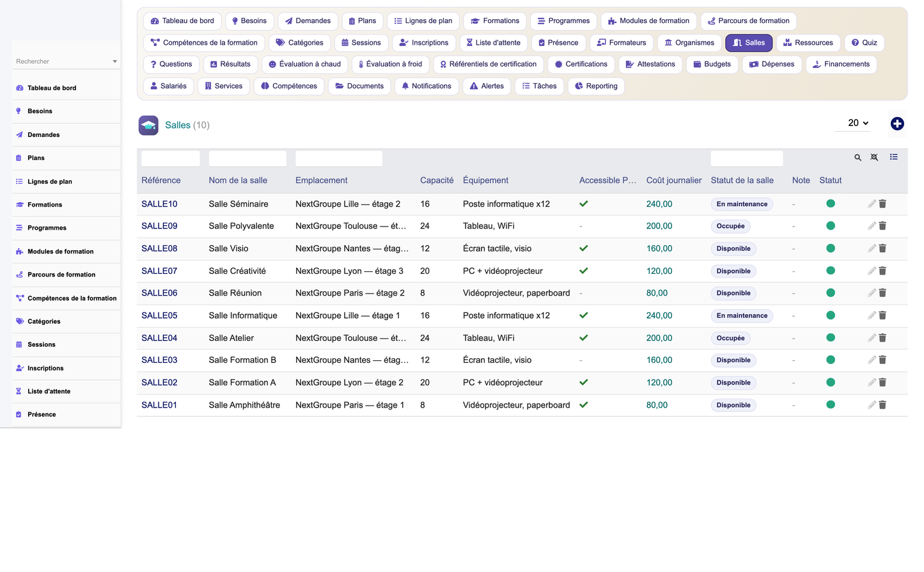Edit SALLE07 with the pencil icon
Image resolution: width=924 pixels, height=572 pixels.
(872, 271)
